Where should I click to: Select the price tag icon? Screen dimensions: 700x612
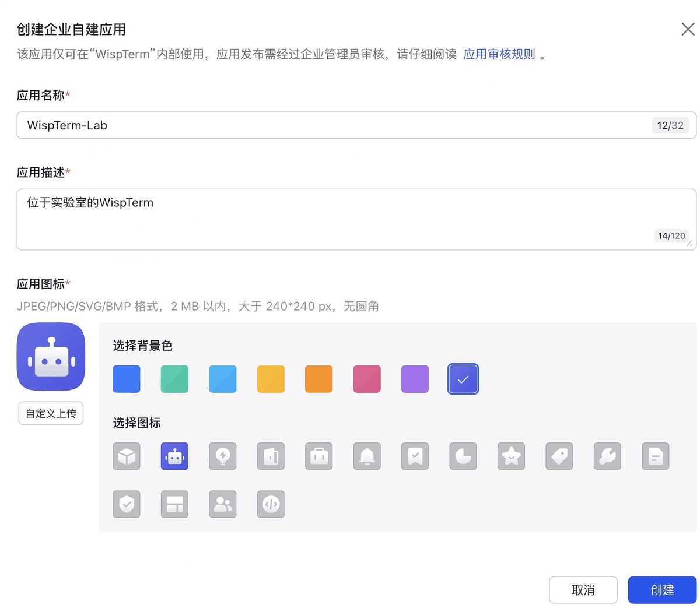pos(559,456)
